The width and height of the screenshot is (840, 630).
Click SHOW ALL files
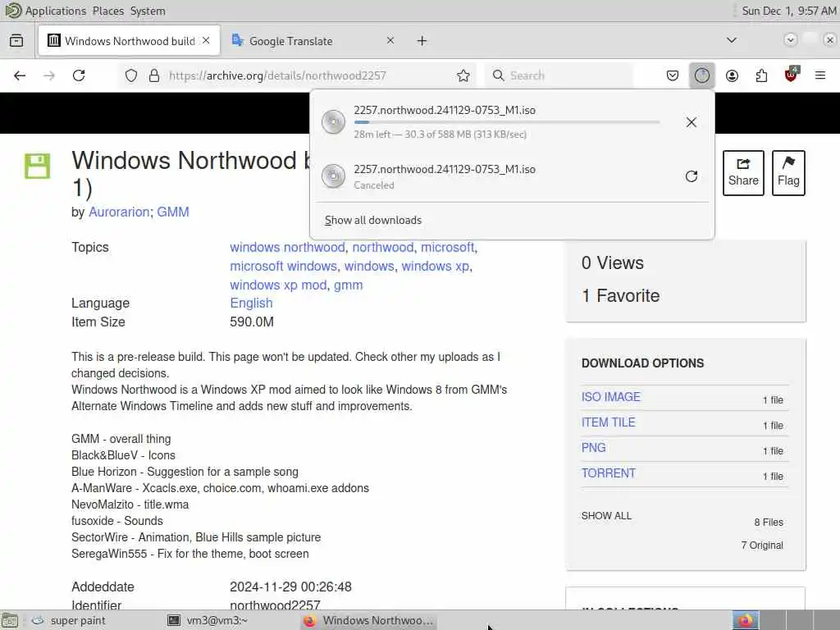point(606,516)
